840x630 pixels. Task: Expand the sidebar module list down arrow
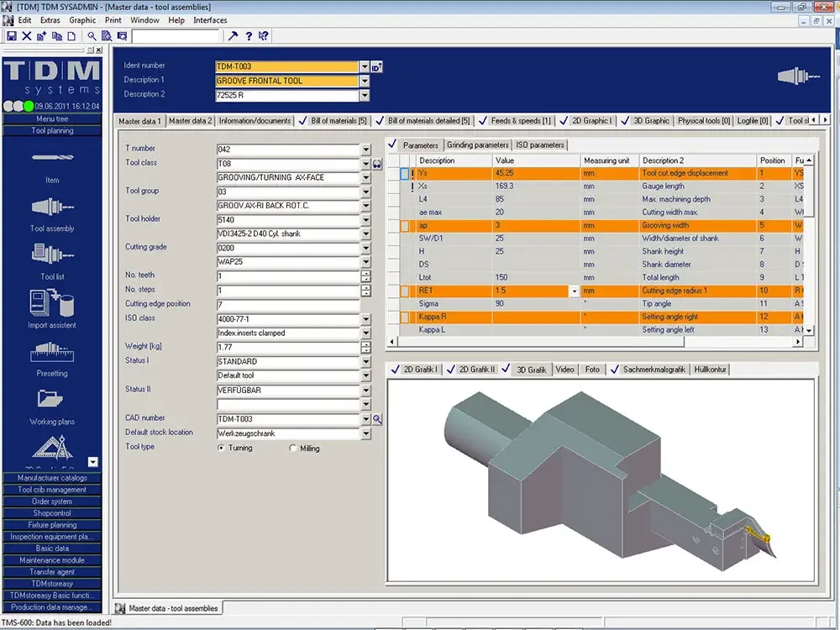point(92,462)
